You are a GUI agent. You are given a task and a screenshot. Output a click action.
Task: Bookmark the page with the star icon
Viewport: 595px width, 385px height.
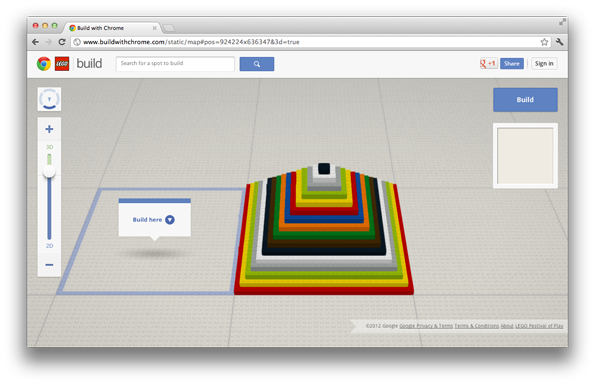(544, 42)
